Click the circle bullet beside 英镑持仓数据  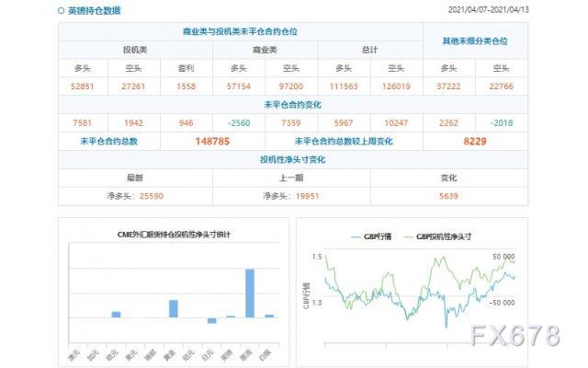click(x=62, y=11)
